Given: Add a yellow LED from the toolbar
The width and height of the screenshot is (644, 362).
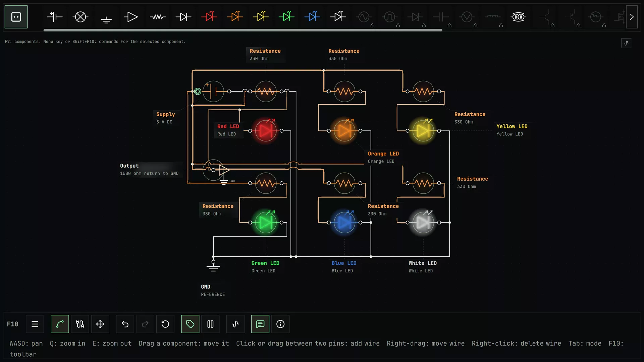Looking at the screenshot, I should click(261, 17).
